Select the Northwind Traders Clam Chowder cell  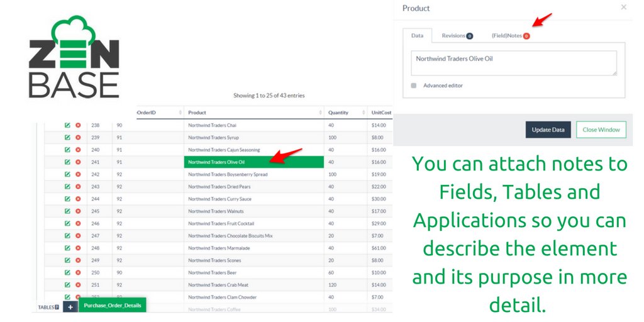pyautogui.click(x=254, y=297)
